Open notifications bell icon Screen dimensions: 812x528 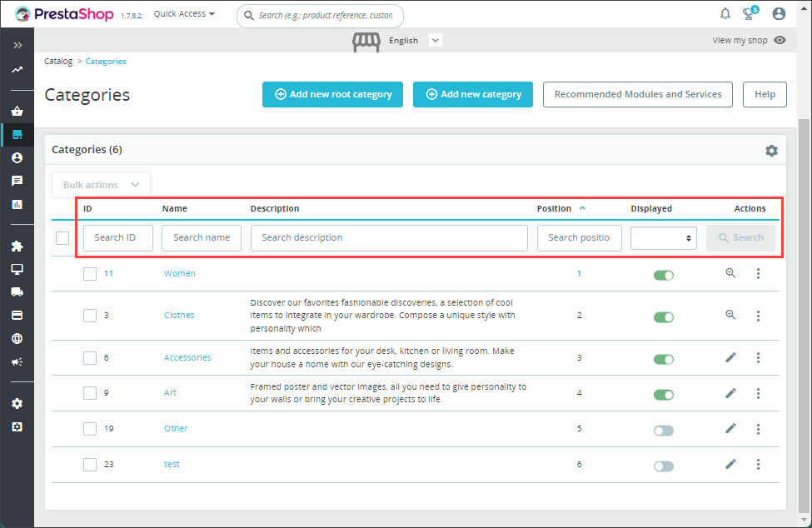pyautogui.click(x=725, y=13)
